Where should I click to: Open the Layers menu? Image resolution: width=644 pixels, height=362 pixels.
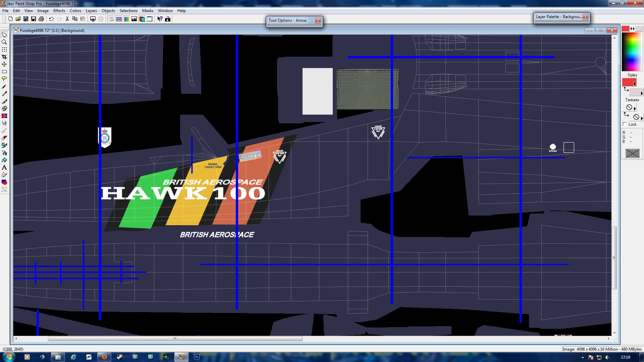tap(91, 11)
